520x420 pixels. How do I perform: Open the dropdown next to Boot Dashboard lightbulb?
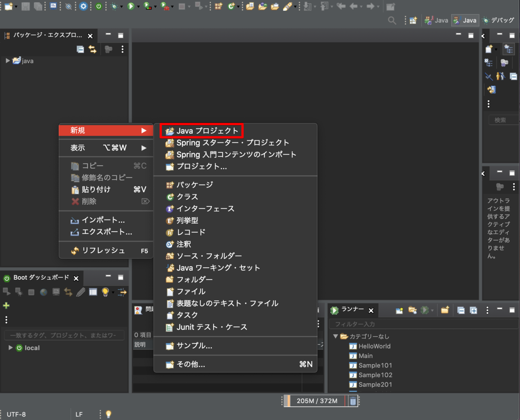[x=113, y=292]
